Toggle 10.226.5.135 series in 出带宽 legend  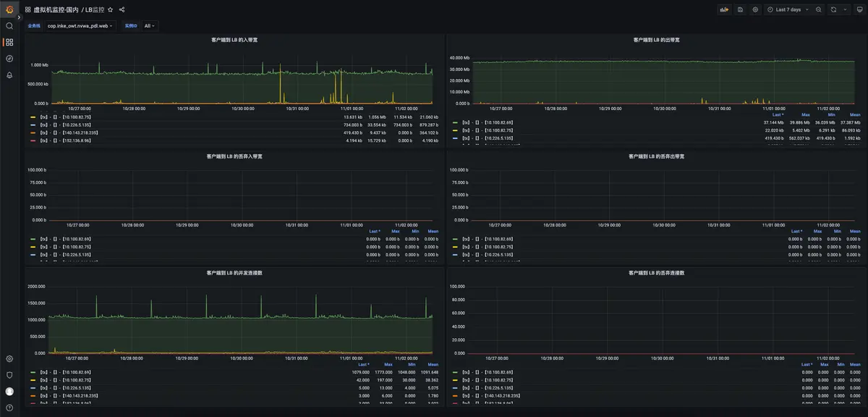coord(487,138)
